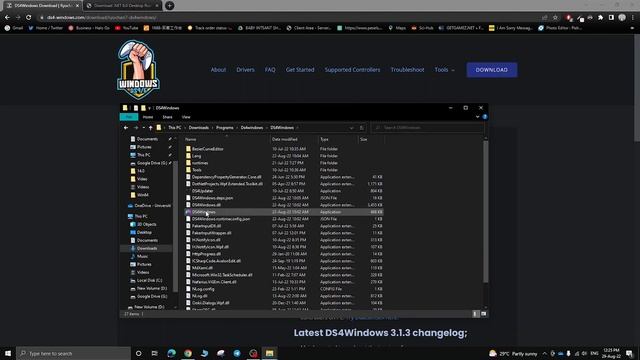Open the Home ribbon tab
640x360 pixels.
click(148, 117)
